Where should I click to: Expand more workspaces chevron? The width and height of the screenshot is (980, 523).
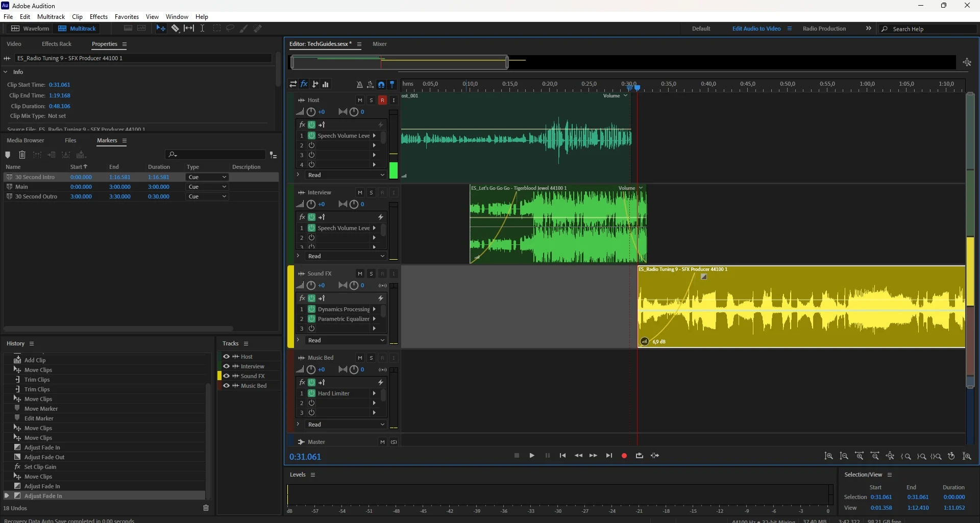(x=868, y=29)
